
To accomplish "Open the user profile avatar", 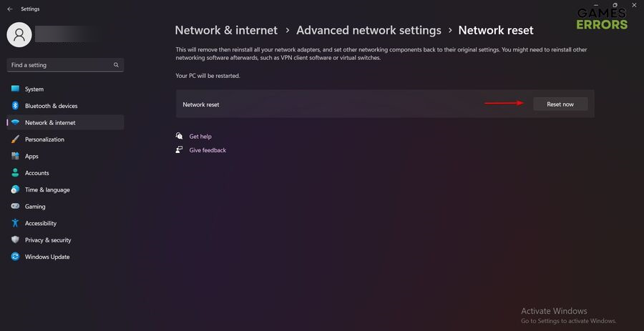I will pyautogui.click(x=19, y=34).
